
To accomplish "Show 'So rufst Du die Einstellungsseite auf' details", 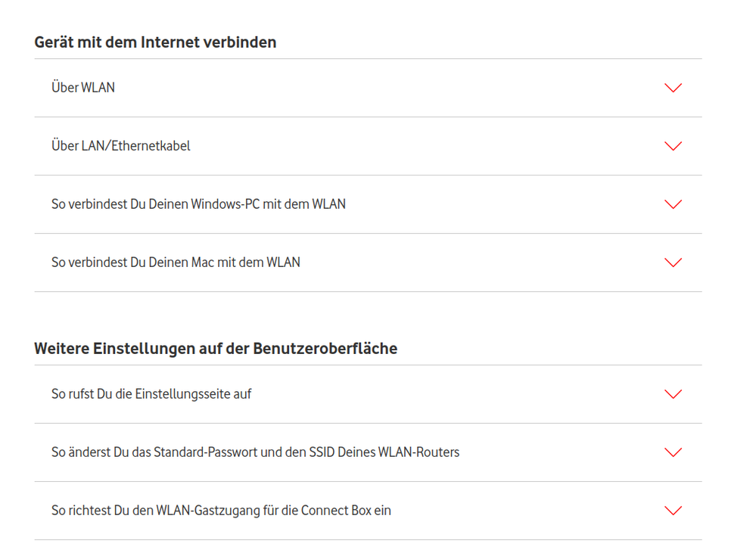I will [x=151, y=394].
